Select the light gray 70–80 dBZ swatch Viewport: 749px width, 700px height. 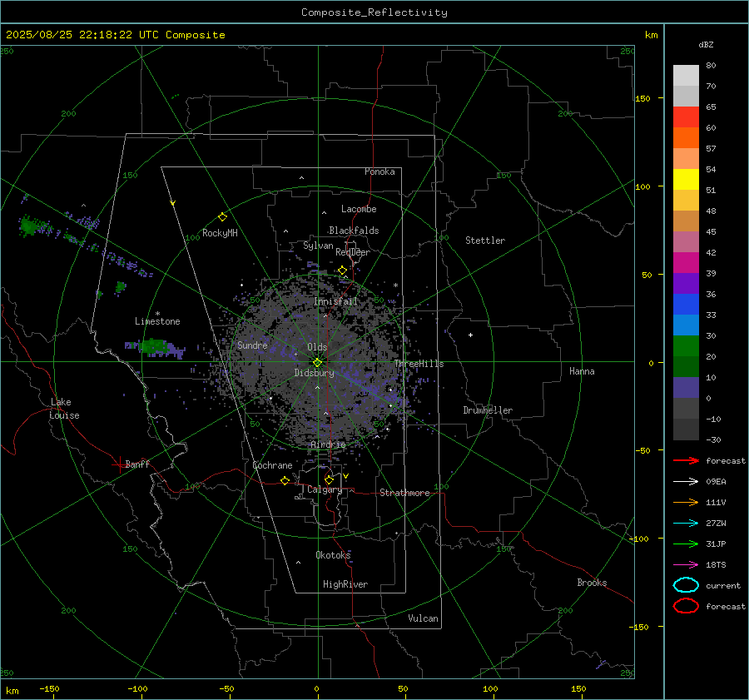[x=686, y=75]
